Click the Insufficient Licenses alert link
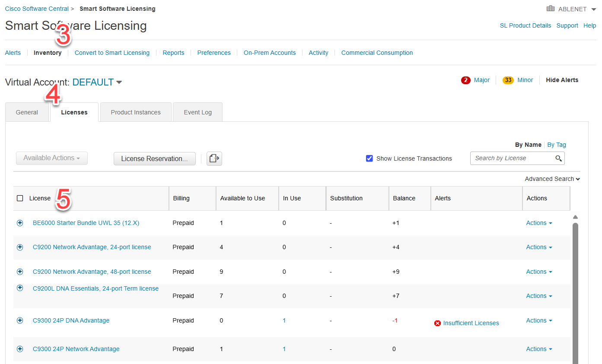This screenshot has width=602, height=364. tap(471, 323)
